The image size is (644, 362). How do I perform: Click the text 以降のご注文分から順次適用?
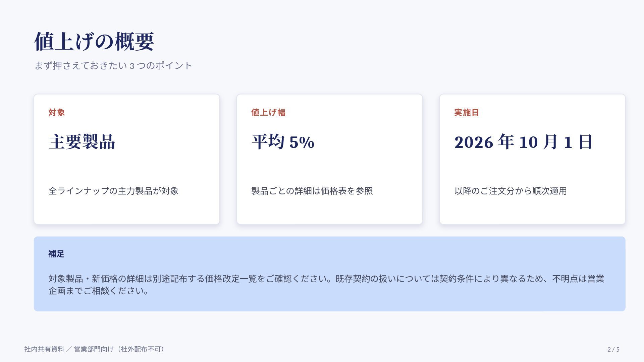point(511,191)
